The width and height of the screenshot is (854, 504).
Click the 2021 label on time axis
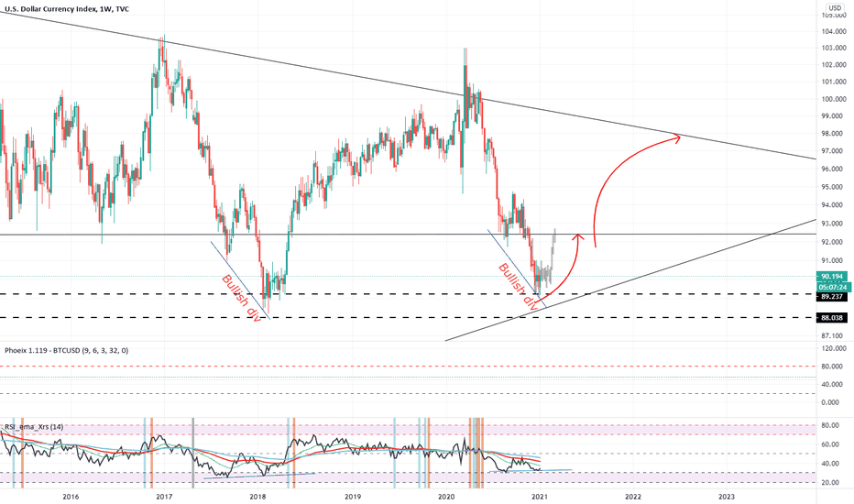540,497
